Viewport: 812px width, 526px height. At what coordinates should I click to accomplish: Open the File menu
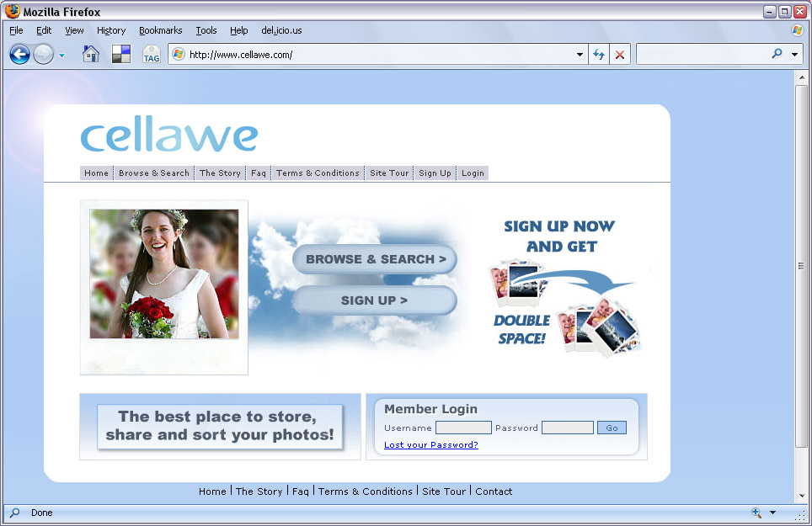16,30
